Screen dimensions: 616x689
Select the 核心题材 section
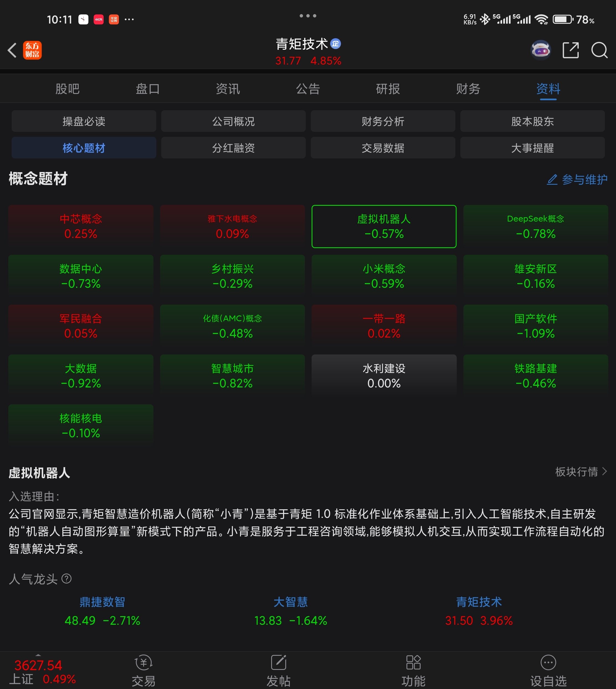84,148
